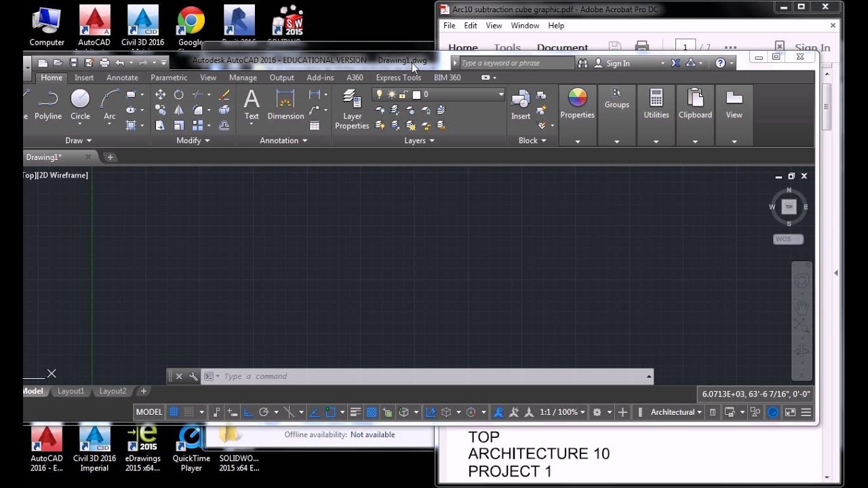868x488 pixels.
Task: Insert a Table from Annotation panel
Action: click(x=315, y=125)
